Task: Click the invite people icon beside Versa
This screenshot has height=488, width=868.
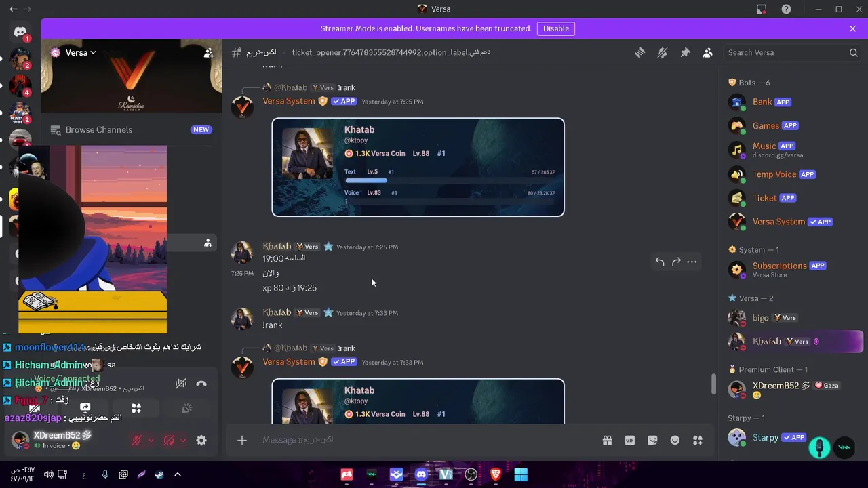Action: [x=209, y=52]
